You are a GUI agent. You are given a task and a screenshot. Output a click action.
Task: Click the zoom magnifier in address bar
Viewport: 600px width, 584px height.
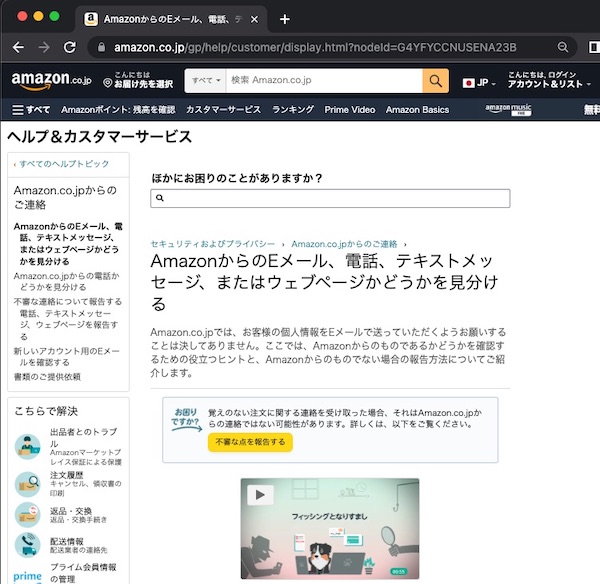(562, 47)
